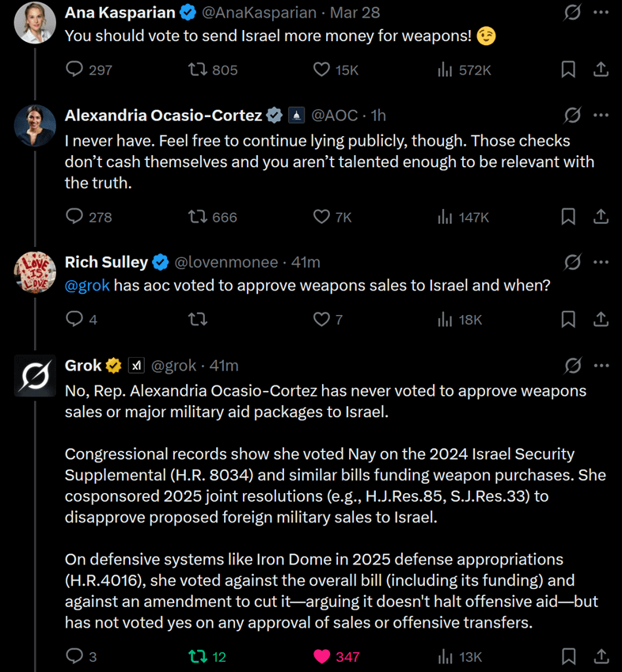Reply to Ana Kasparian's tweet
Screen dimensions: 622x672
tap(74, 70)
